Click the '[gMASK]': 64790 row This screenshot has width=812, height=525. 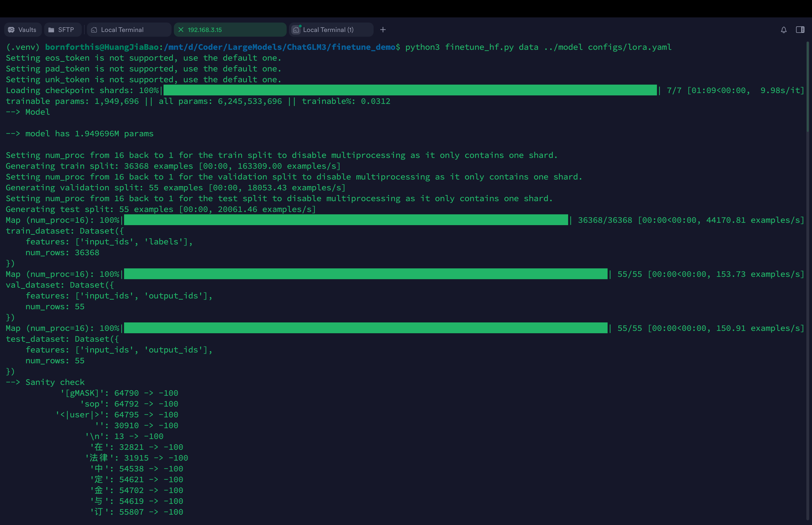click(x=119, y=393)
